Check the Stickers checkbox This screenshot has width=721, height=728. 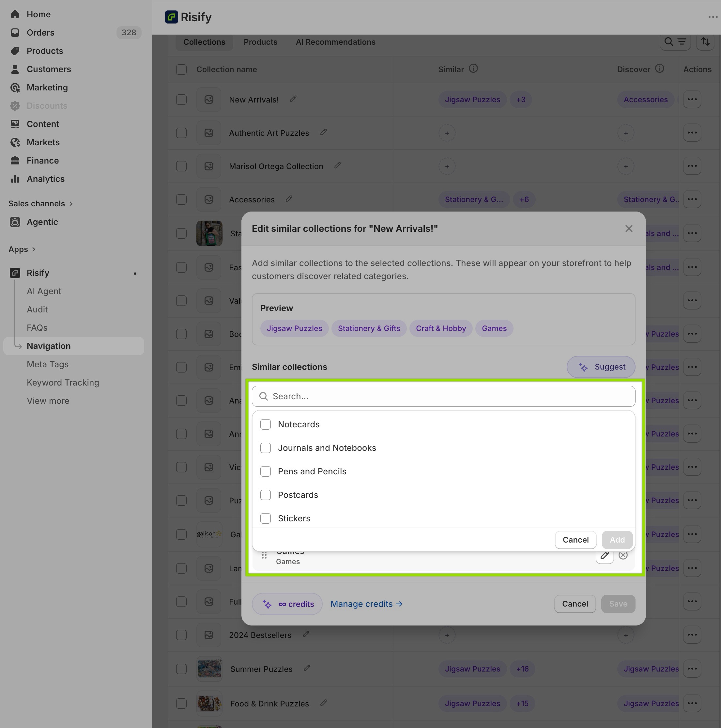266,518
